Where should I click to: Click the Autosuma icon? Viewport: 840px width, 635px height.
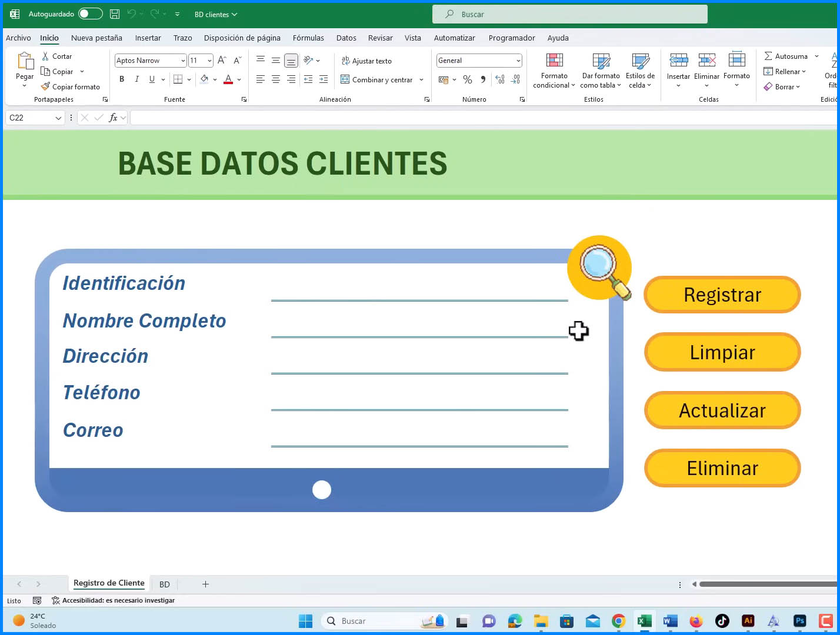tap(769, 56)
